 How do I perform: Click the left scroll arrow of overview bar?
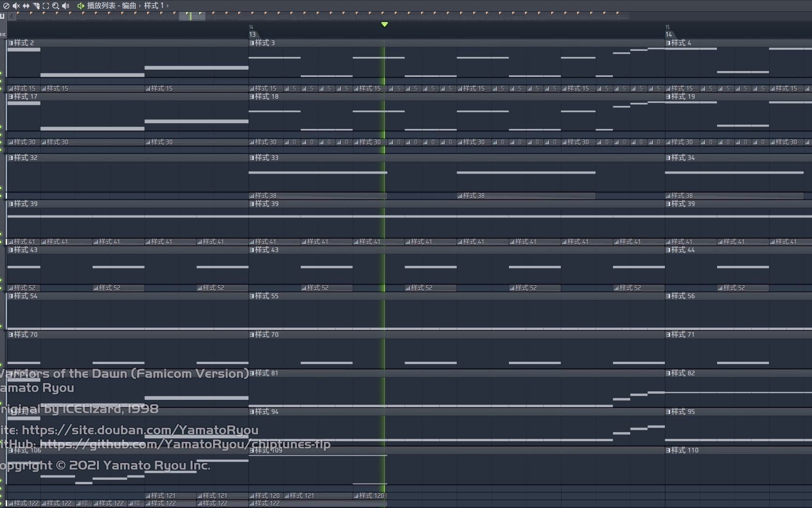[x=12, y=16]
